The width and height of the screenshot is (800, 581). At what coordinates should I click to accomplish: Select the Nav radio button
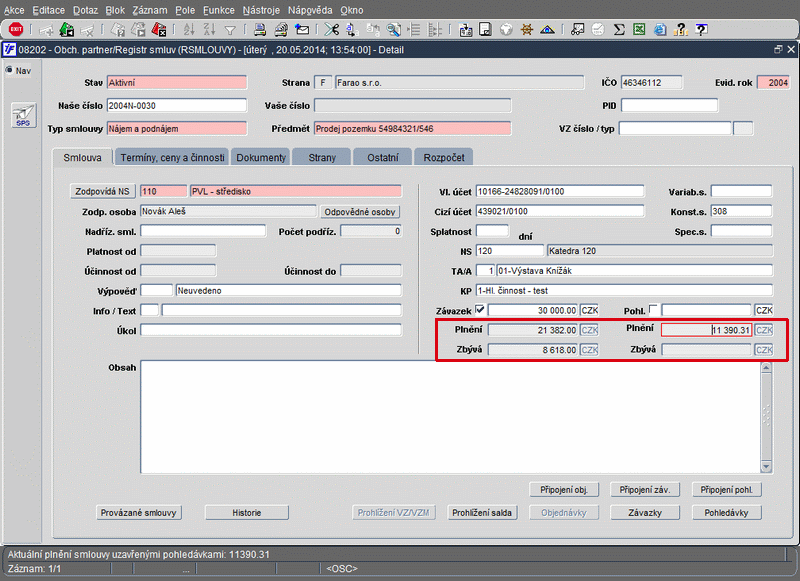tap(9, 70)
